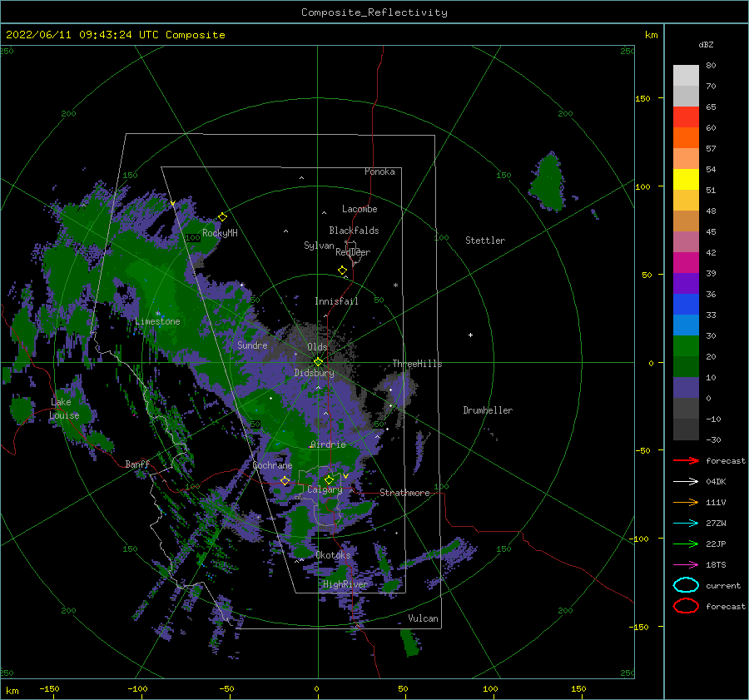This screenshot has width=749, height=700.
Task: Click the cyan current ellipse in legend
Action: [x=686, y=585]
